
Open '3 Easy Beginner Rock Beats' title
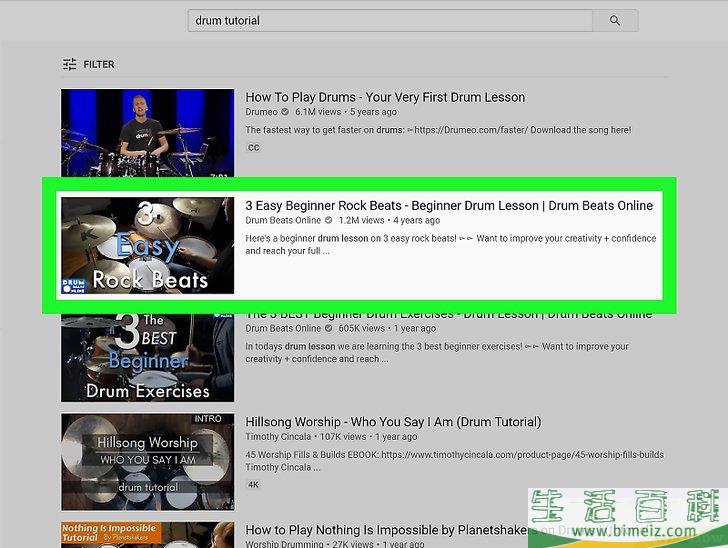pos(449,205)
